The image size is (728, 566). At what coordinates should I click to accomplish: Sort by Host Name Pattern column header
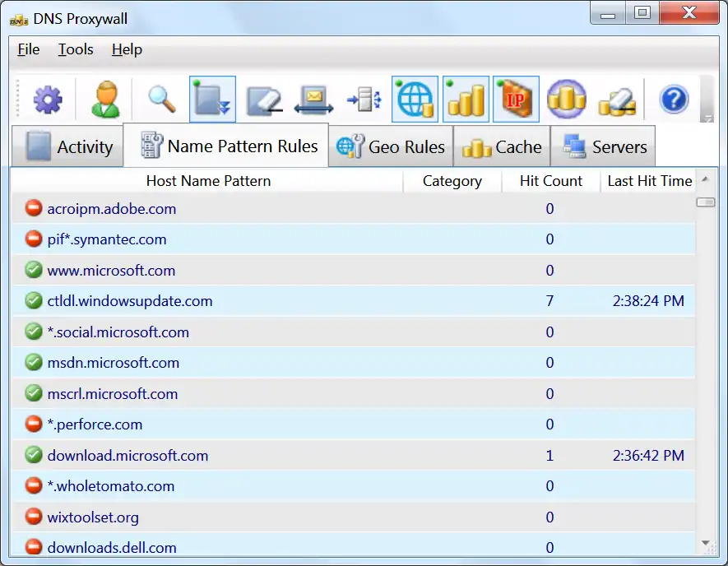(208, 181)
